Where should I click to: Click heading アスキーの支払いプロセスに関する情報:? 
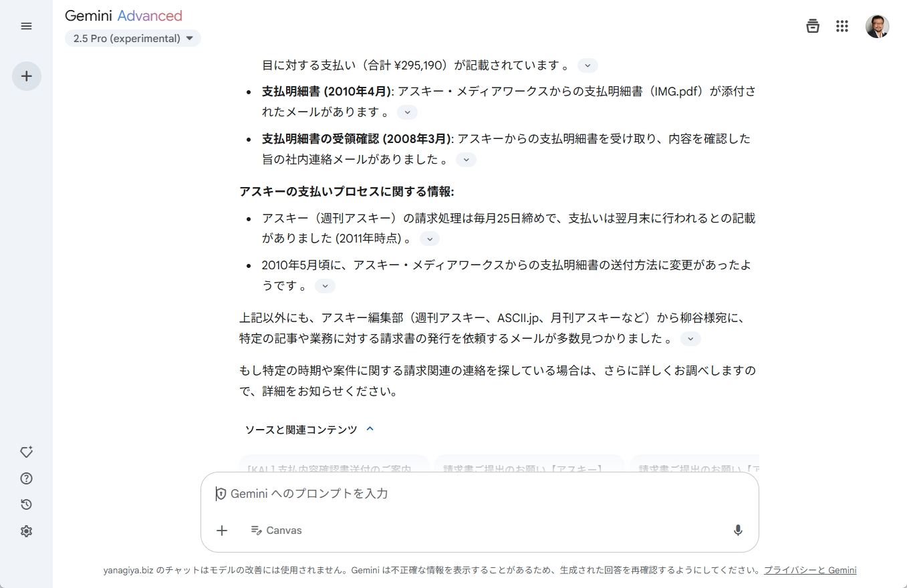pyautogui.click(x=347, y=192)
